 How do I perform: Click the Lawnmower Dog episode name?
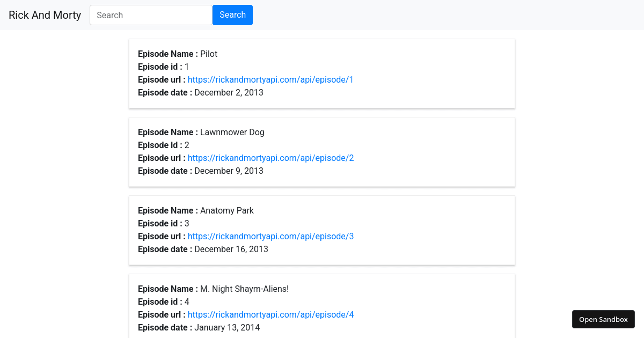pyautogui.click(x=232, y=133)
